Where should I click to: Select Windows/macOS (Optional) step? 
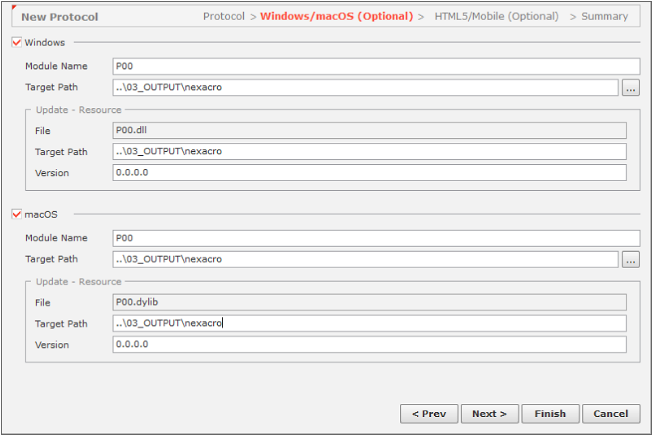tap(337, 16)
